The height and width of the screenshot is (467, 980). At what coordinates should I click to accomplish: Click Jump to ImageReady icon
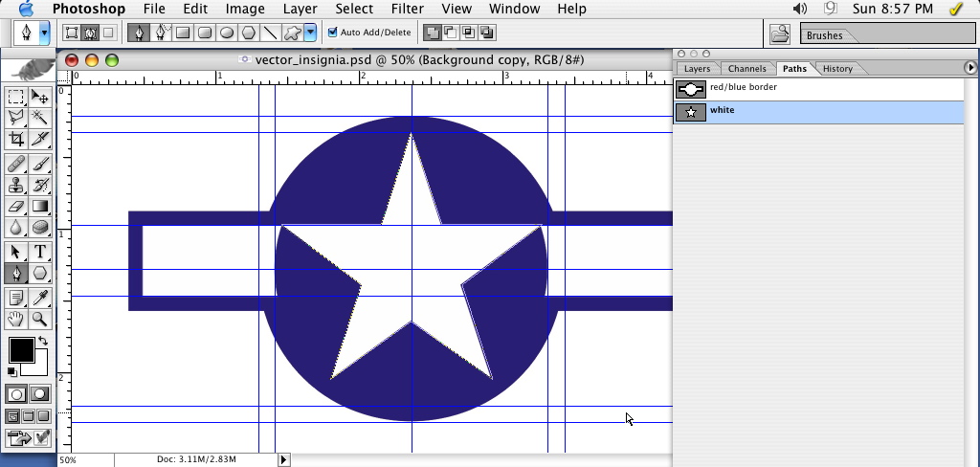(x=28, y=438)
